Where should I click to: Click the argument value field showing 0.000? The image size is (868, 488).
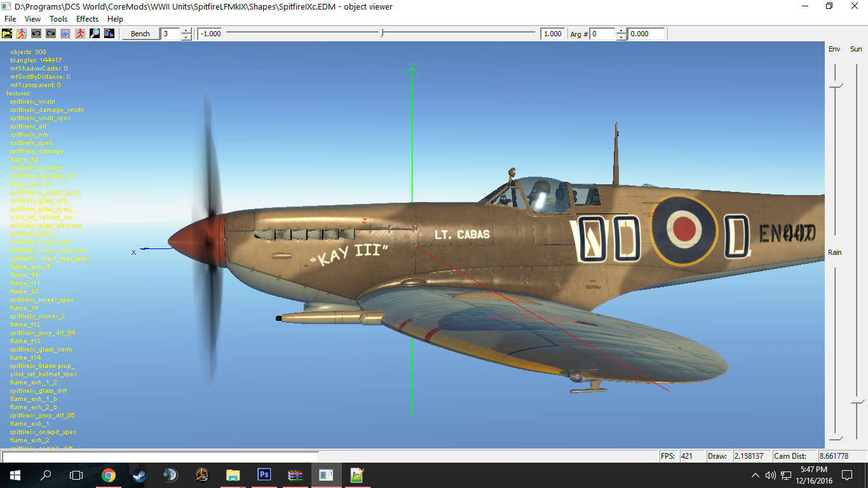646,34
